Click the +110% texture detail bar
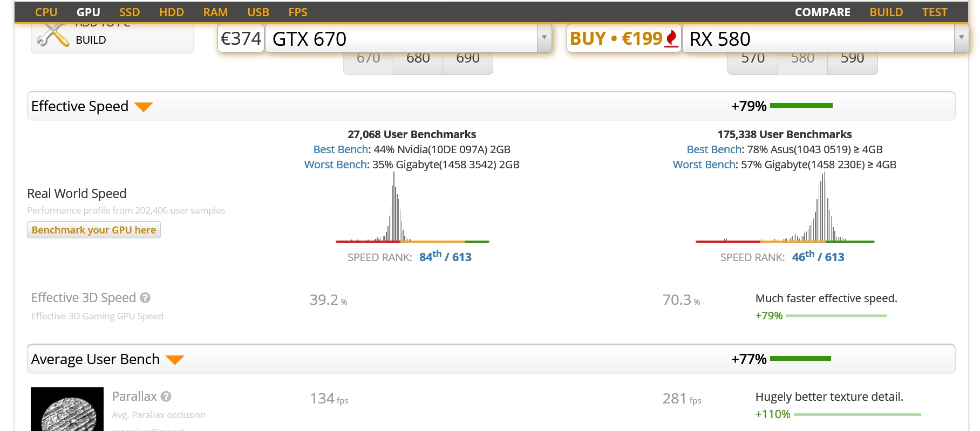This screenshot has width=980, height=431. [857, 414]
